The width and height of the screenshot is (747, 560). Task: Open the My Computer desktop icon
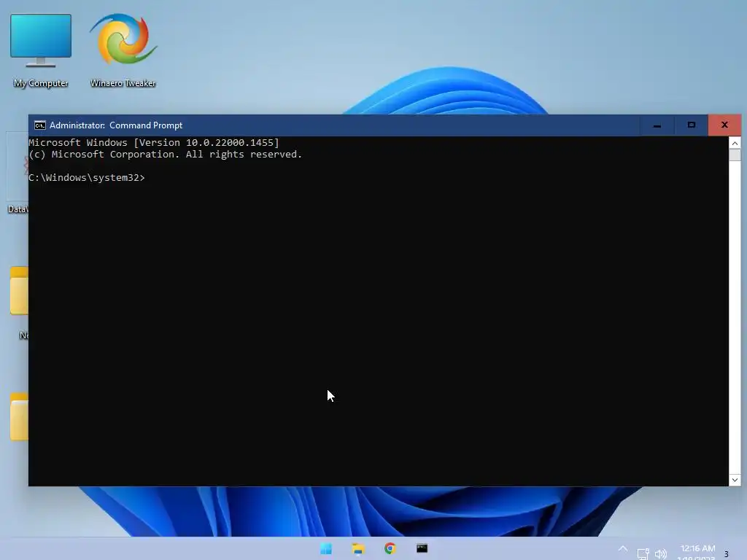click(41, 50)
